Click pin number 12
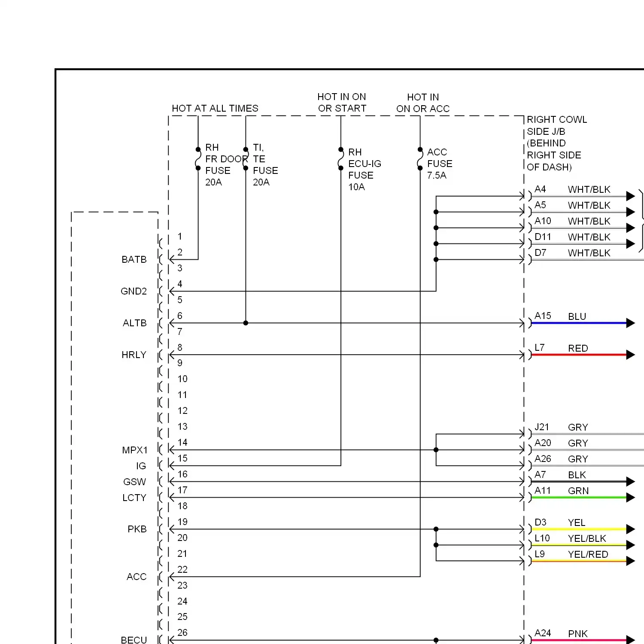This screenshot has height=644, width=644. point(182,410)
